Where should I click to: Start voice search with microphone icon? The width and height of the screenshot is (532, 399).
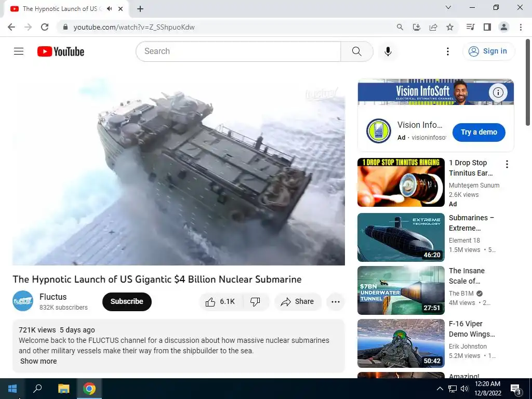point(388,51)
